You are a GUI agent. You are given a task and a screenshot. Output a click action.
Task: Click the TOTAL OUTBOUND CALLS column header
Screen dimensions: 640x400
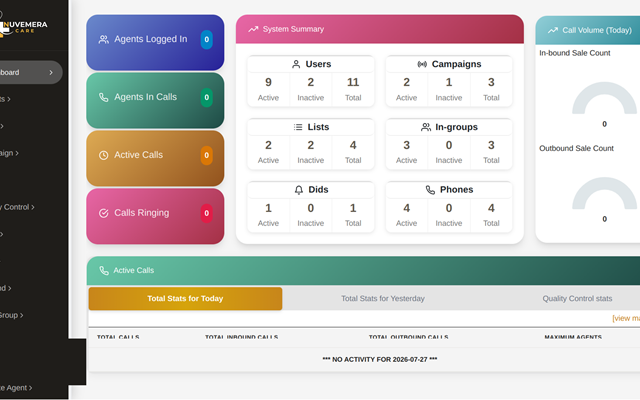point(409,337)
